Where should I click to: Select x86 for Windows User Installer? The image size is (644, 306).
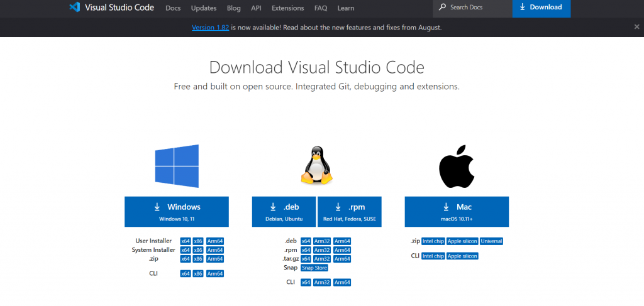point(198,241)
